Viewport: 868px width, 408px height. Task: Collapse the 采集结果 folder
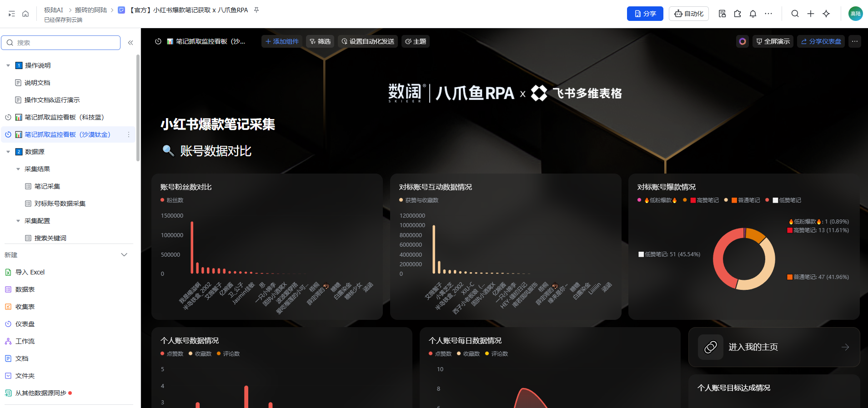coord(18,169)
